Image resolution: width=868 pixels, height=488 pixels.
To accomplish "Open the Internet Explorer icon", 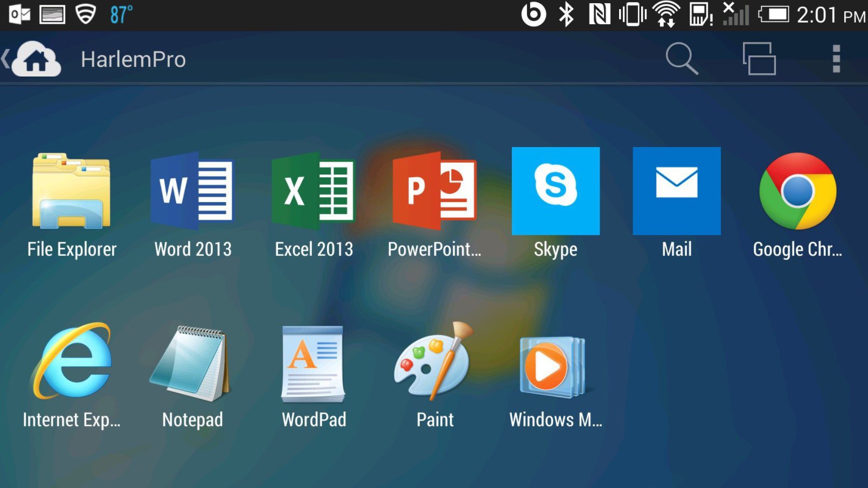I will coord(72,361).
